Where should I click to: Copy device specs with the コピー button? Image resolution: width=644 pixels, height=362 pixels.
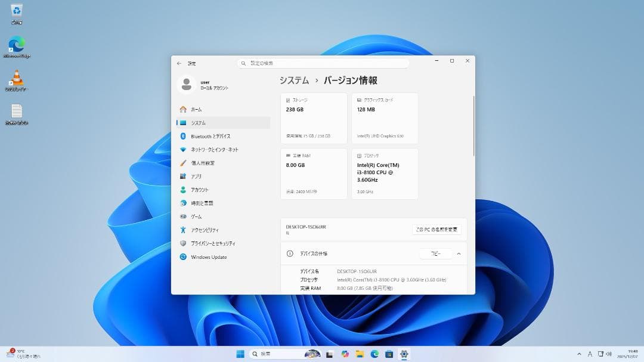pyautogui.click(x=436, y=253)
